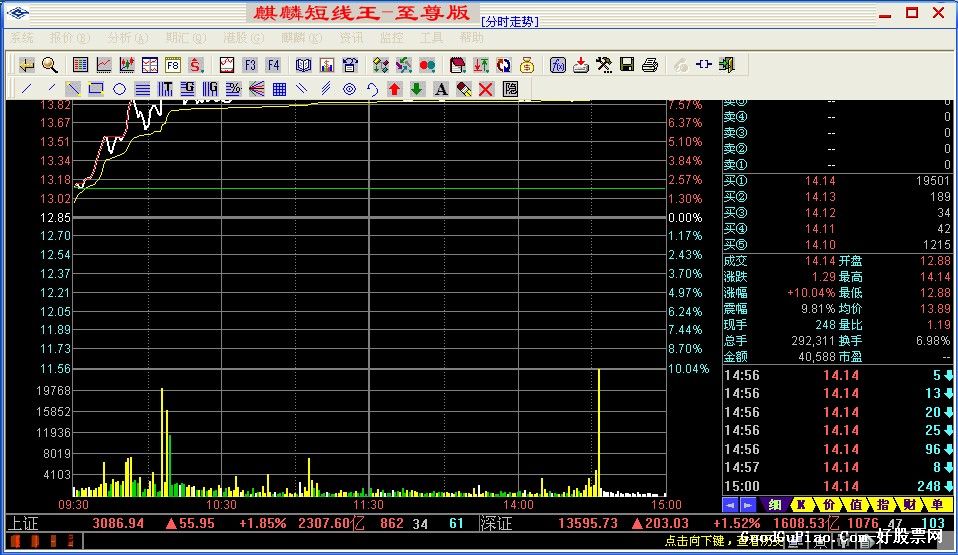Click the data download tray icon
This screenshot has width=958, height=555.
point(580,65)
